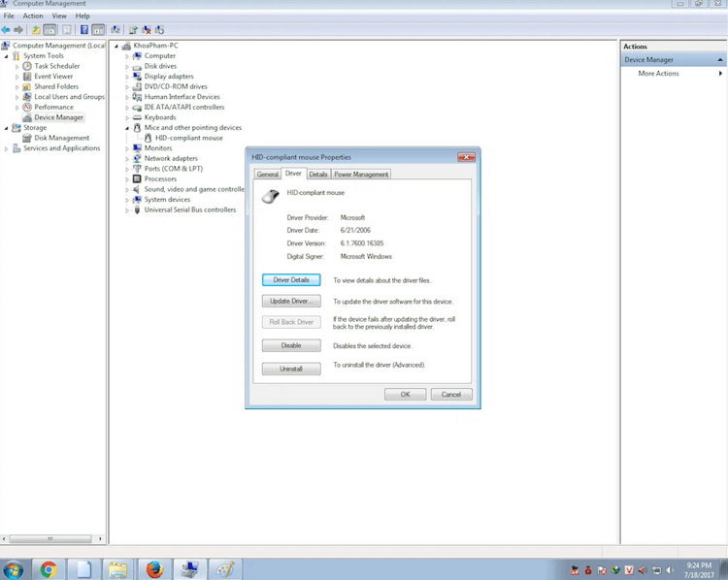The width and height of the screenshot is (728, 580).
Task: Switch to the Details tab
Action: 318,175
